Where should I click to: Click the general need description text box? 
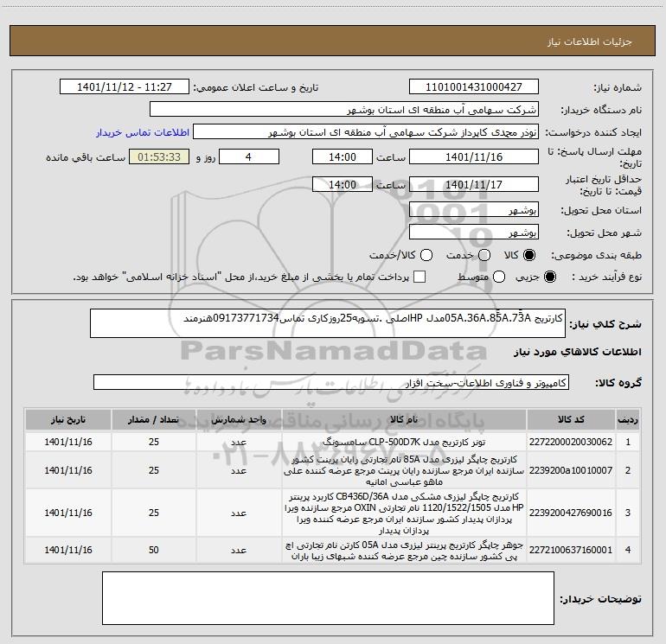point(328,323)
